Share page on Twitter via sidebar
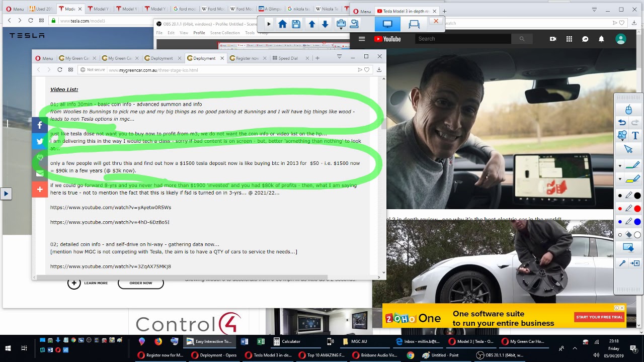644x362 pixels. pos(40,141)
